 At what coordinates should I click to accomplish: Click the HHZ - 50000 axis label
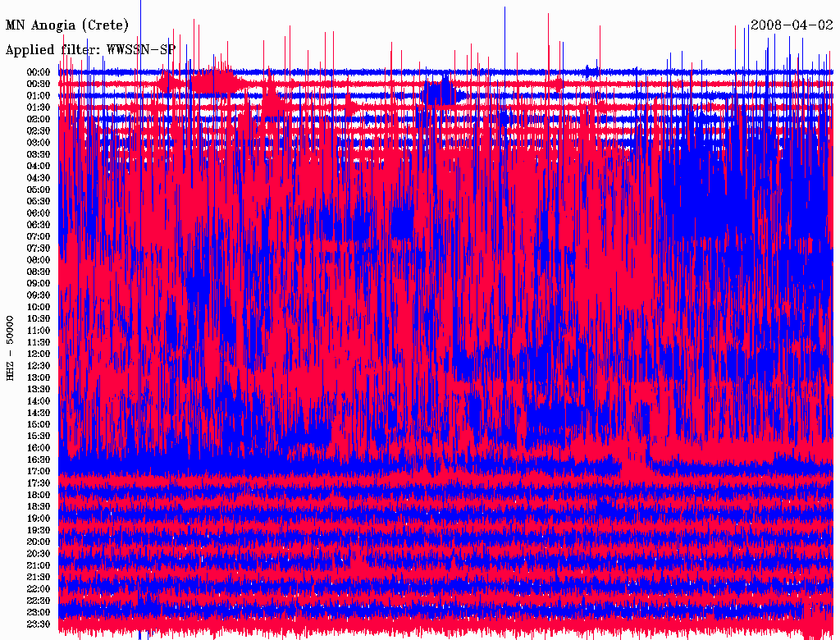tap(11, 348)
